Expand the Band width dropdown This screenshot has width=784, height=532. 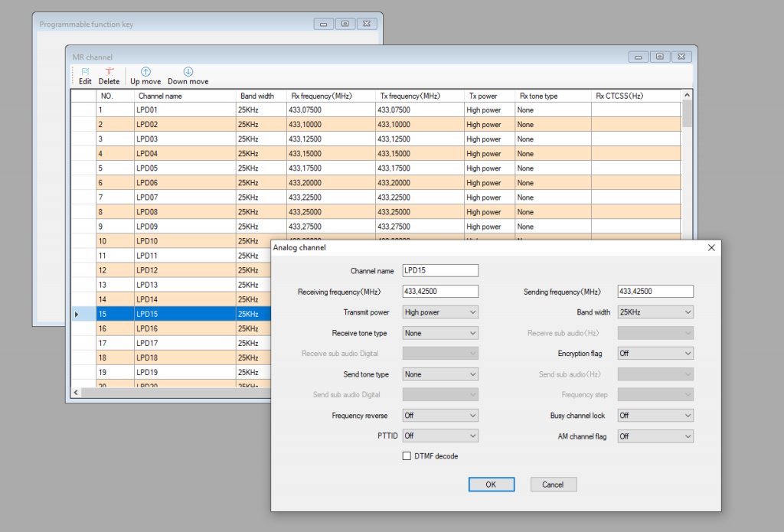tap(655, 312)
